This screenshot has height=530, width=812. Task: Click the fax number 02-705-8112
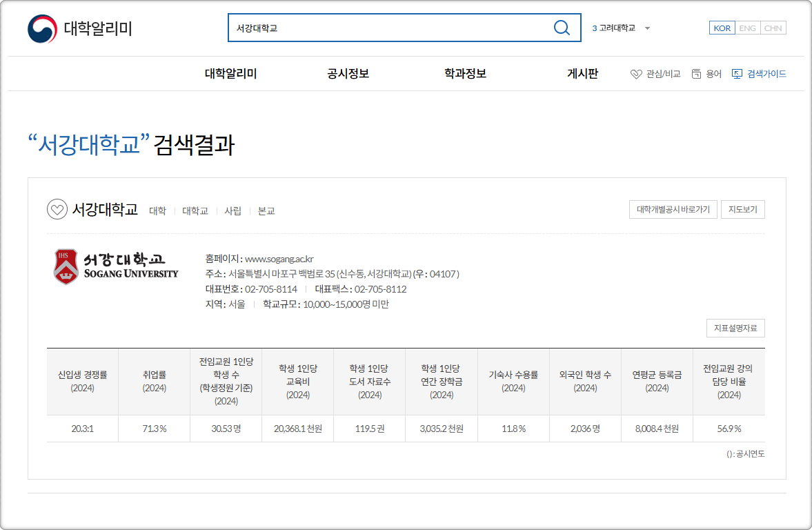tap(381, 289)
